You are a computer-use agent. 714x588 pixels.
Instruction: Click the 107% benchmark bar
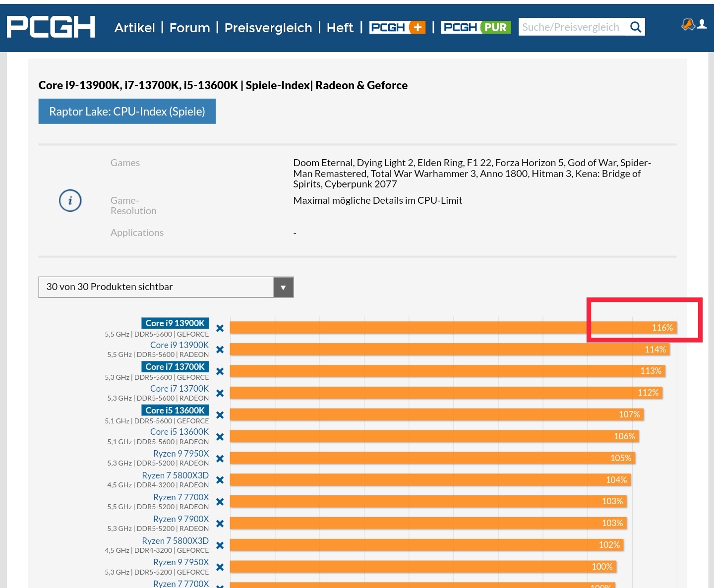point(437,414)
